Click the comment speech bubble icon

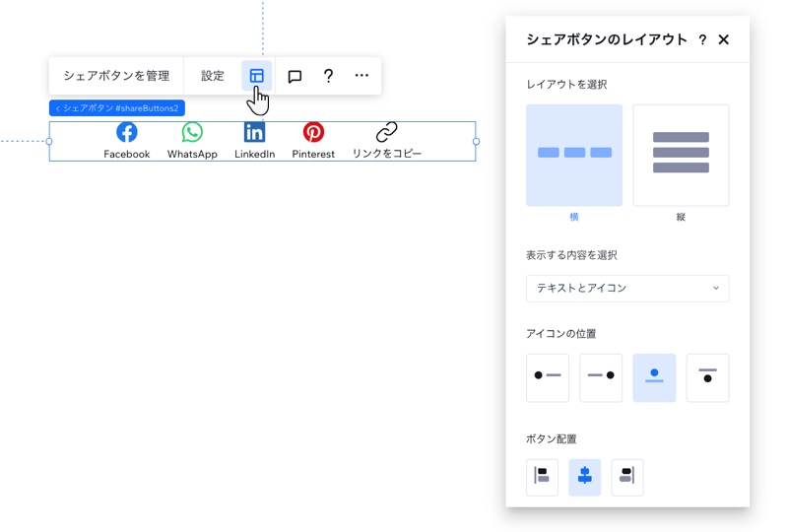pos(295,76)
